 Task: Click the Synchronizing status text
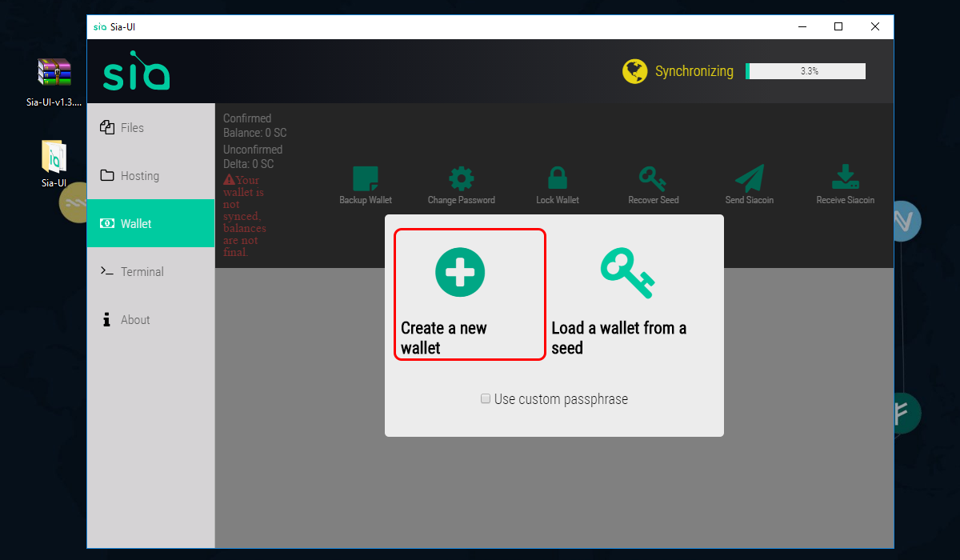coord(694,71)
